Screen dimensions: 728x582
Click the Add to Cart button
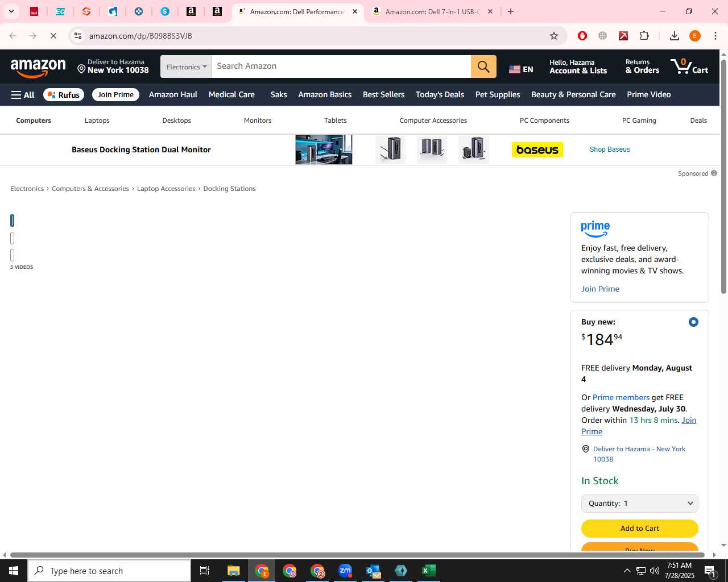coord(640,529)
